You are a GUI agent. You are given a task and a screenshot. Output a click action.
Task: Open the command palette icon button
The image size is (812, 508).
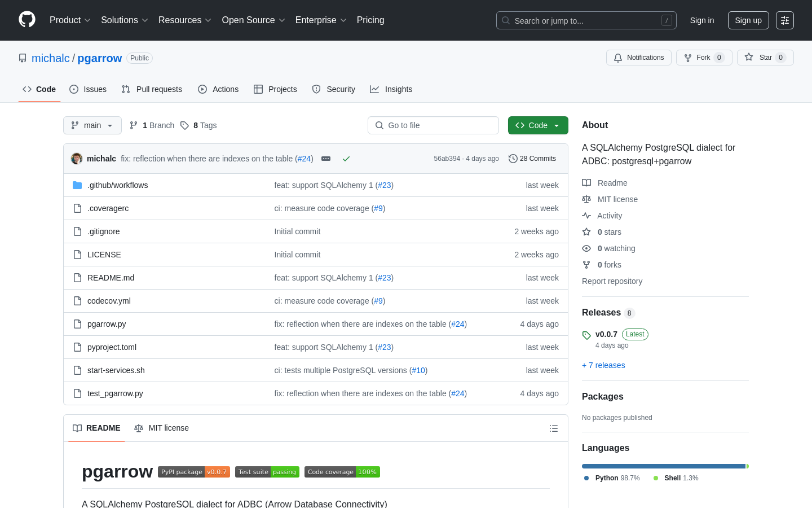pyautogui.click(x=785, y=20)
